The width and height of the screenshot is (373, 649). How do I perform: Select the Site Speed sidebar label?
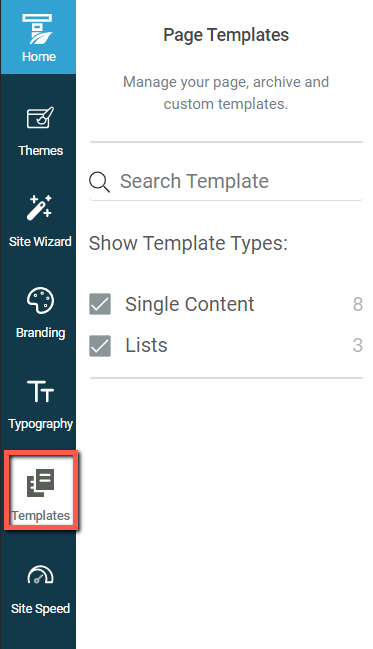40,609
